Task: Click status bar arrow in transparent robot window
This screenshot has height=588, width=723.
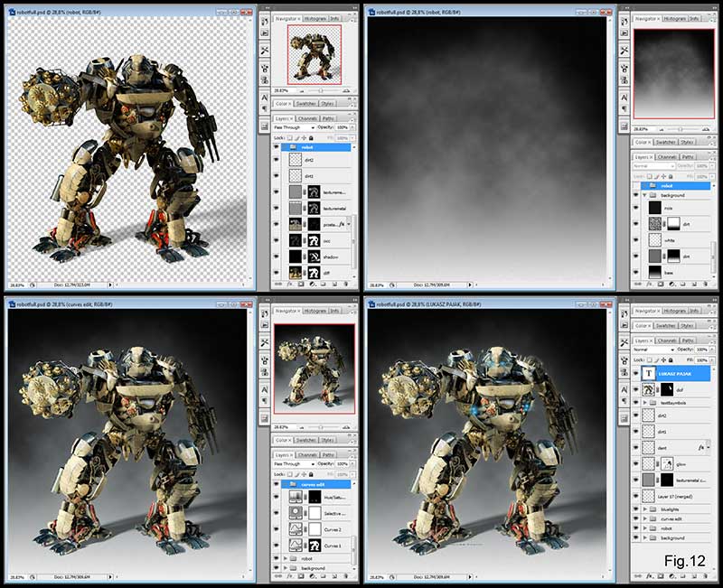Action: coord(109,285)
